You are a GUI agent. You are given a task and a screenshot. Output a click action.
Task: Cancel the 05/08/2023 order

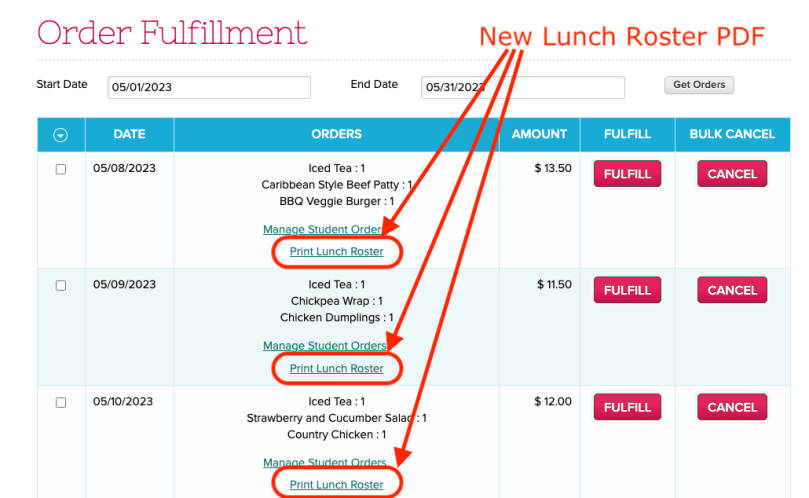(x=732, y=174)
